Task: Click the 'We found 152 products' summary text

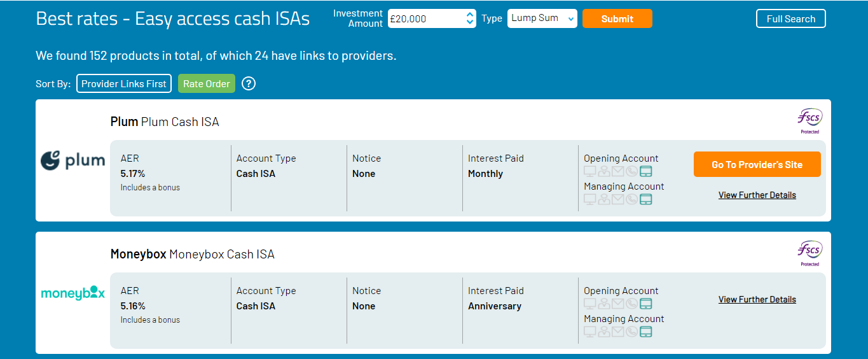Action: pyautogui.click(x=216, y=56)
